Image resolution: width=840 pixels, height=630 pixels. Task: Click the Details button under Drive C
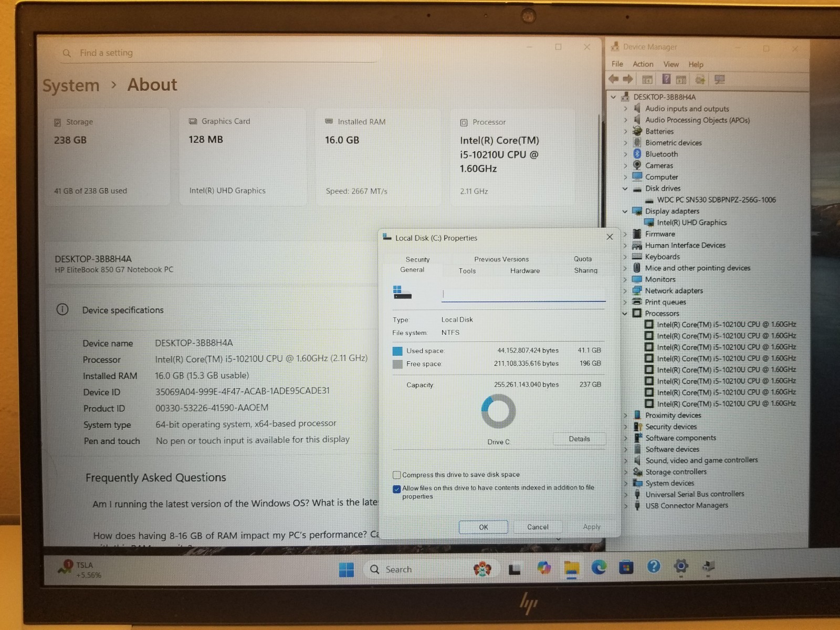(580, 439)
